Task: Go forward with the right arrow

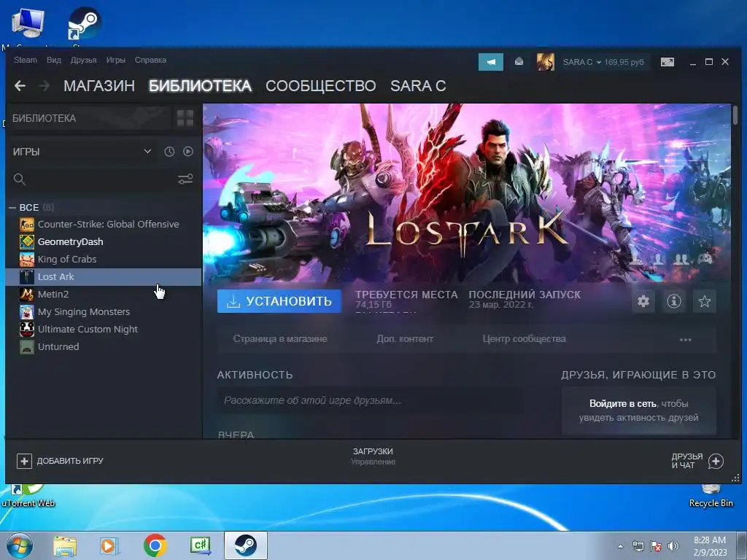Action: click(x=44, y=86)
